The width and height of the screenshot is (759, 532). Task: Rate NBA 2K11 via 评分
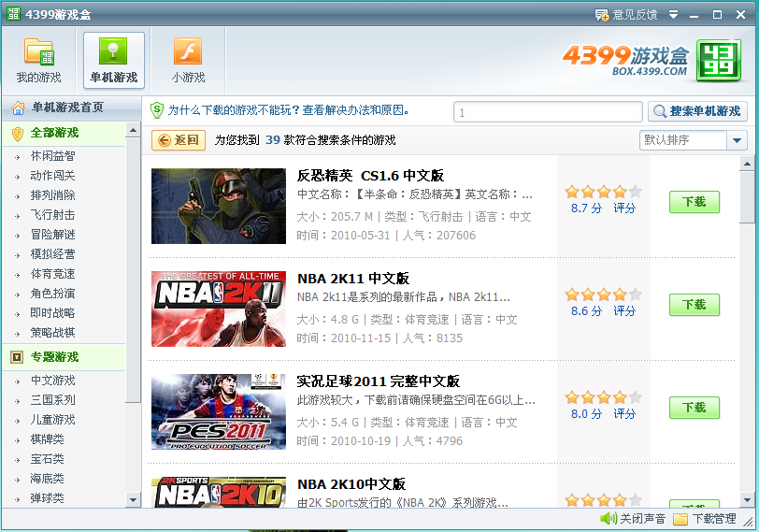624,310
